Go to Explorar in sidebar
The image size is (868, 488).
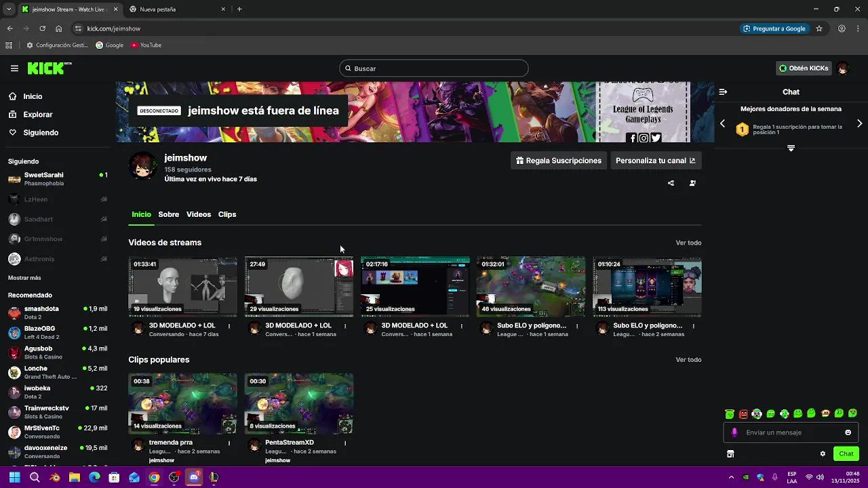(38, 115)
